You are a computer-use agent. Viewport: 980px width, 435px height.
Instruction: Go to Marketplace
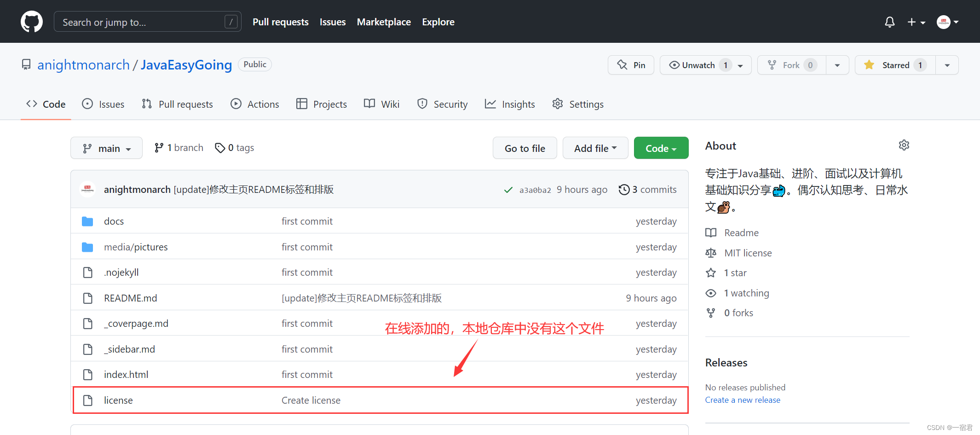(x=384, y=22)
